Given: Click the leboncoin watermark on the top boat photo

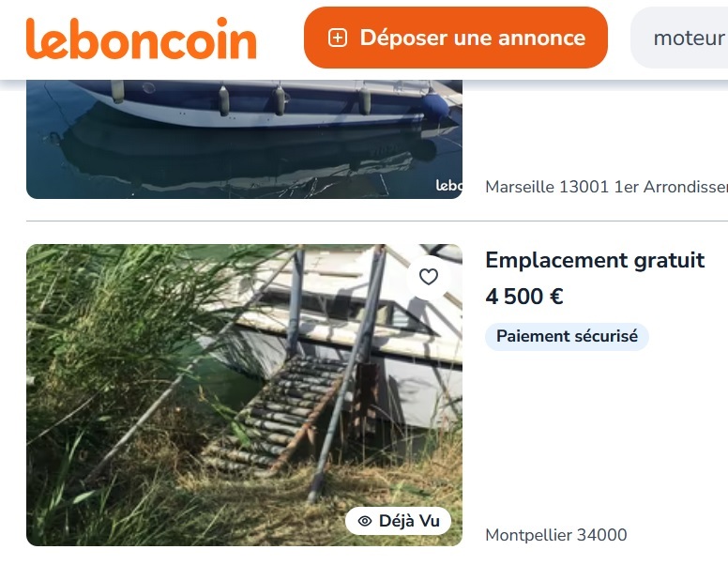Looking at the screenshot, I should (x=449, y=186).
